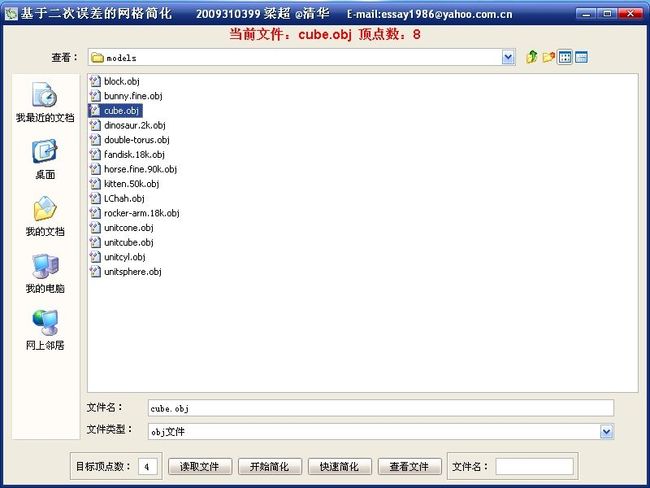Click the app icon in title bar

11,14
